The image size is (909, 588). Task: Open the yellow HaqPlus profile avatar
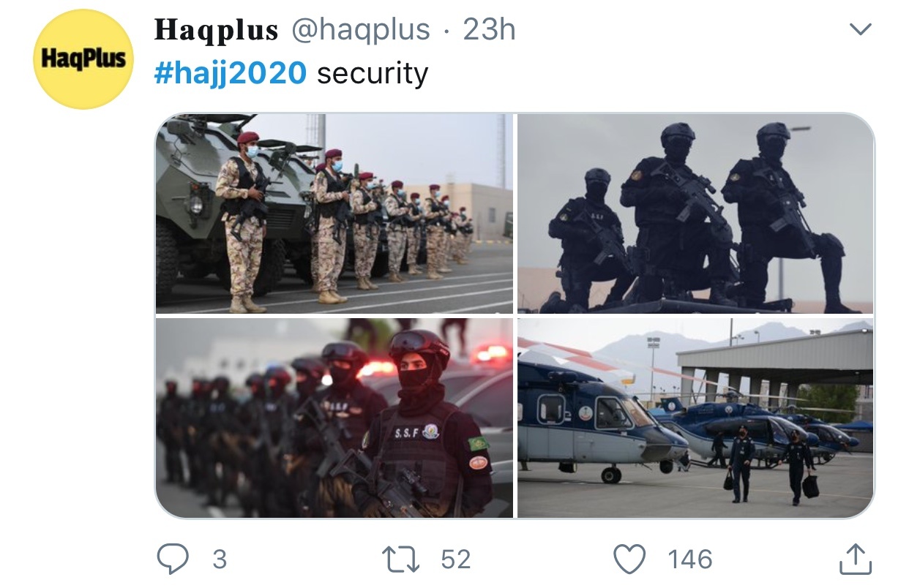click(x=83, y=59)
